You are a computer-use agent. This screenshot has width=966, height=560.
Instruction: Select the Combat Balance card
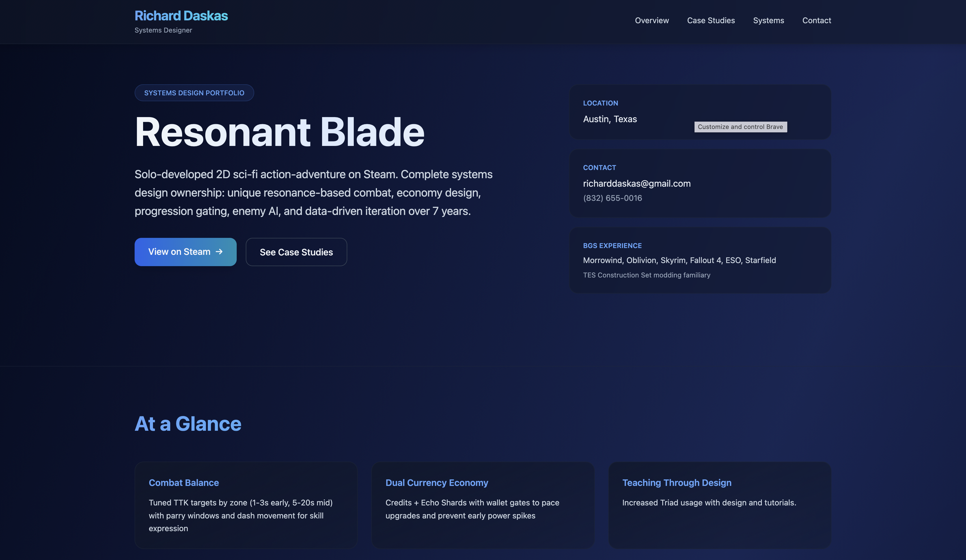[x=246, y=505]
